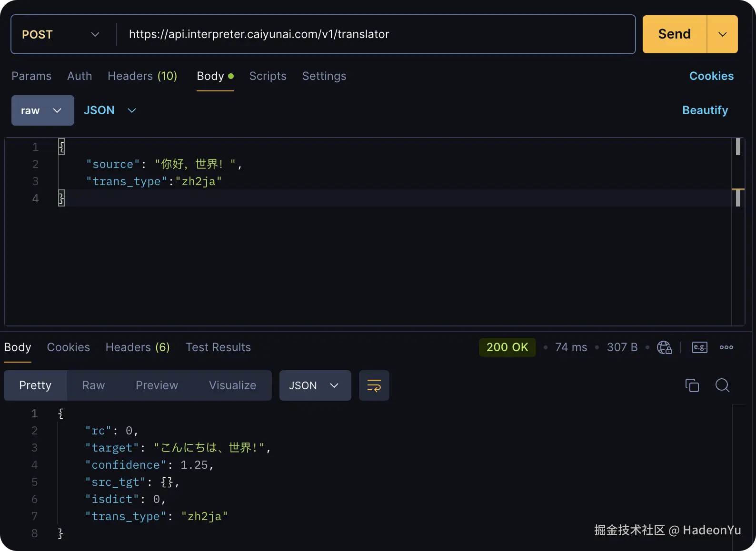Viewport: 756px width, 551px height.
Task: Click into the request URL field
Action: [x=376, y=34]
